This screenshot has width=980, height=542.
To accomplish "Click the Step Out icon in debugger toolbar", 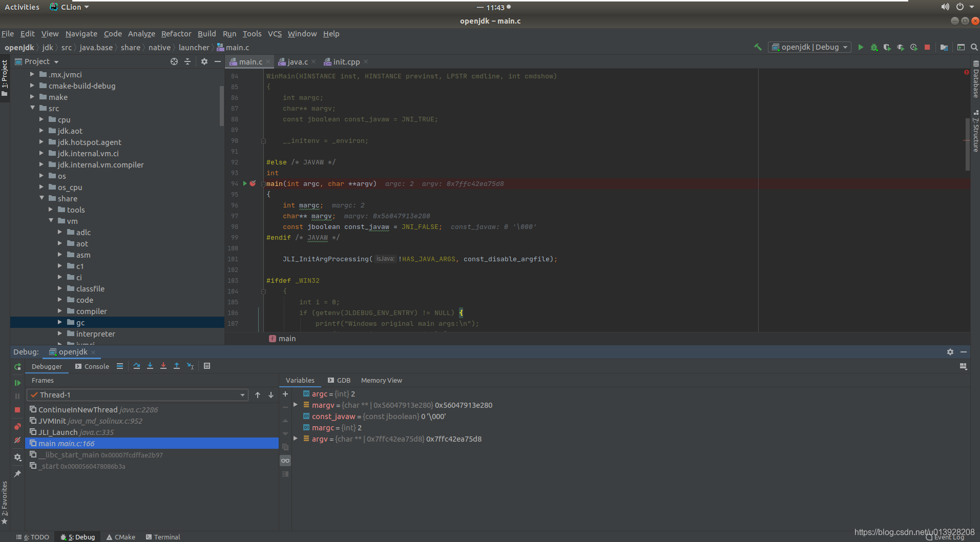I will (x=177, y=366).
